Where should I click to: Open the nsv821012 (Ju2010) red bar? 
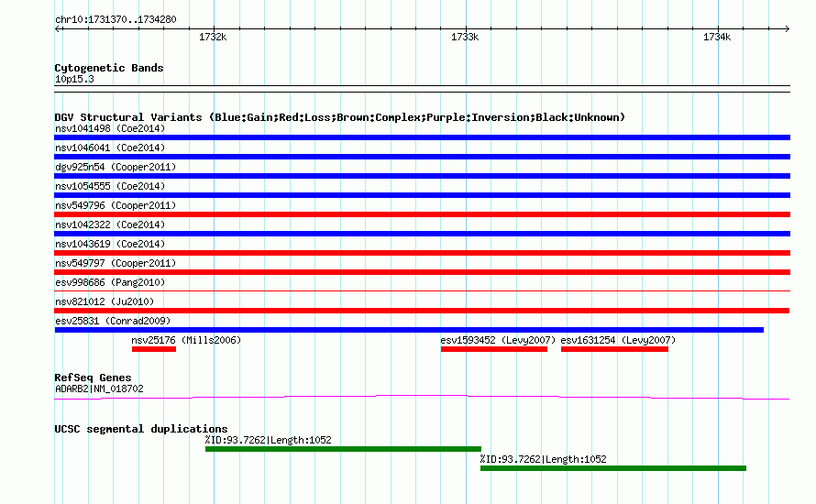[422, 311]
